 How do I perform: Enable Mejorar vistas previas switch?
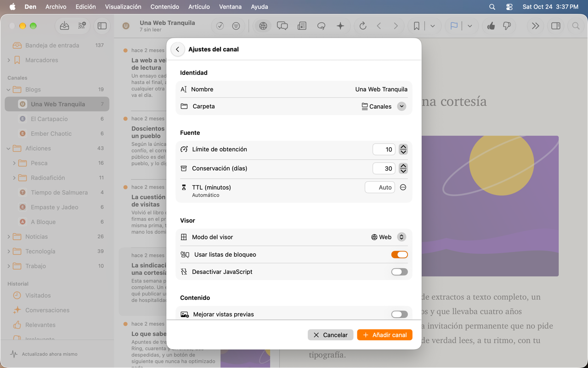point(399,314)
